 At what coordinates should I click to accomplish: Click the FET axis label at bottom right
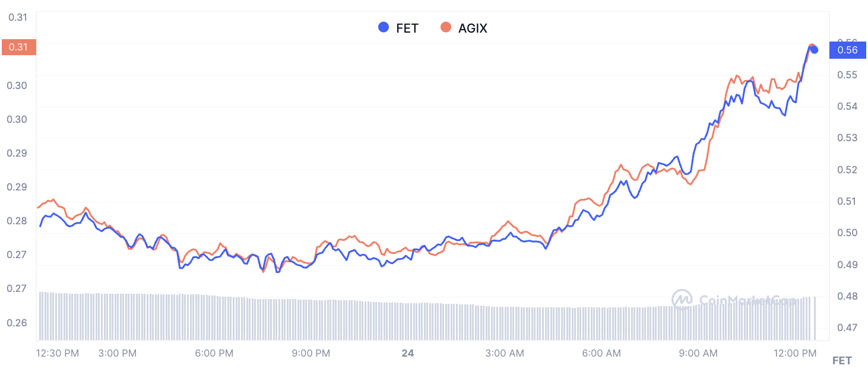click(842, 361)
